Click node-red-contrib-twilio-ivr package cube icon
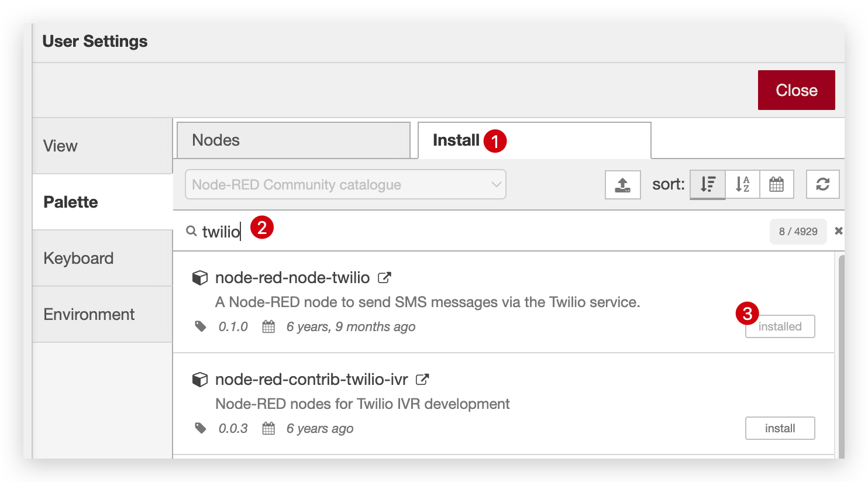 click(200, 380)
